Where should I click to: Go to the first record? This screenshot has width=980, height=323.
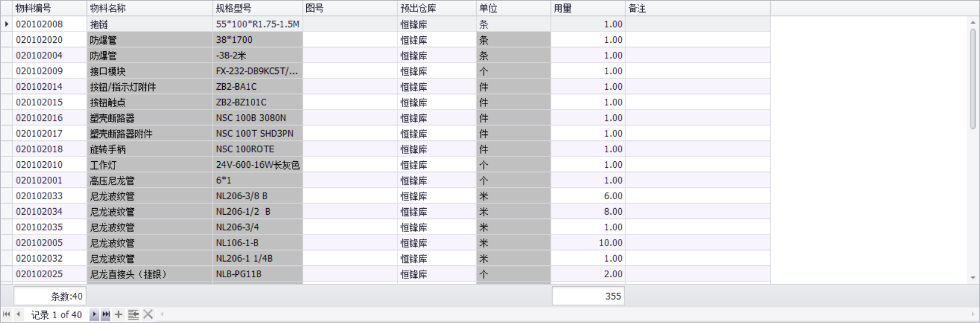(x=6, y=314)
